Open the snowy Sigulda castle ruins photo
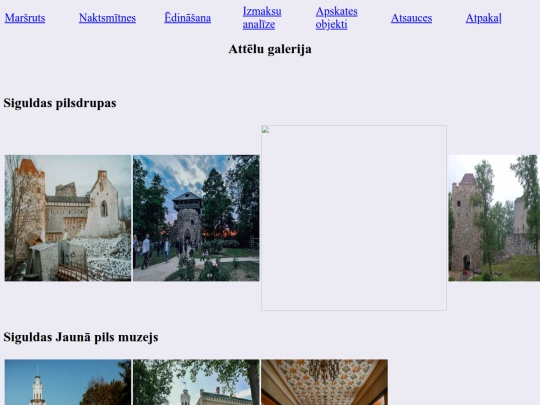The image size is (540, 405). pos(68,218)
